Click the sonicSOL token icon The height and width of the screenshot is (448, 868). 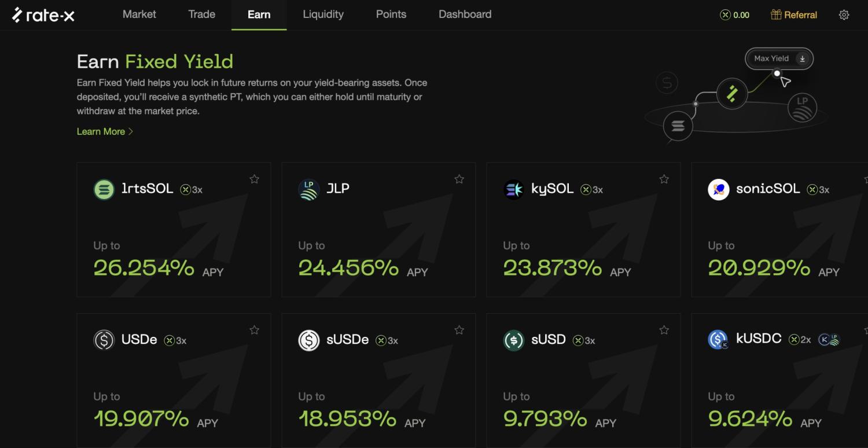(x=719, y=189)
